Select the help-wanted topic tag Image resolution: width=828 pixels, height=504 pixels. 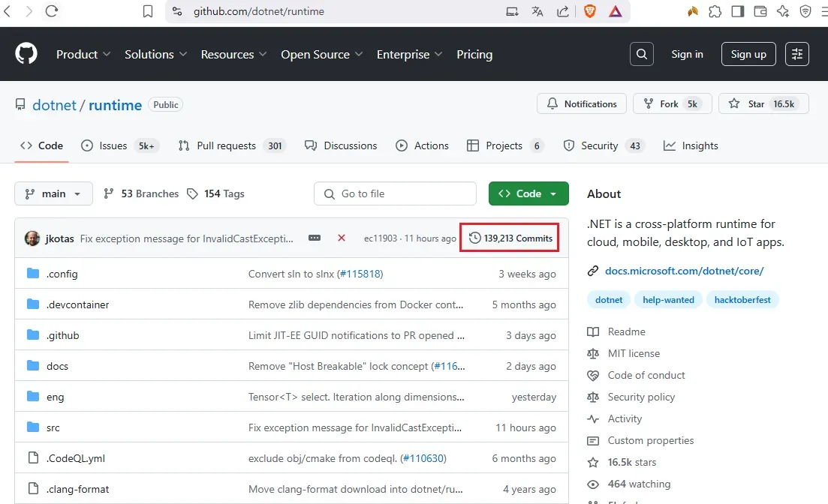coord(668,300)
